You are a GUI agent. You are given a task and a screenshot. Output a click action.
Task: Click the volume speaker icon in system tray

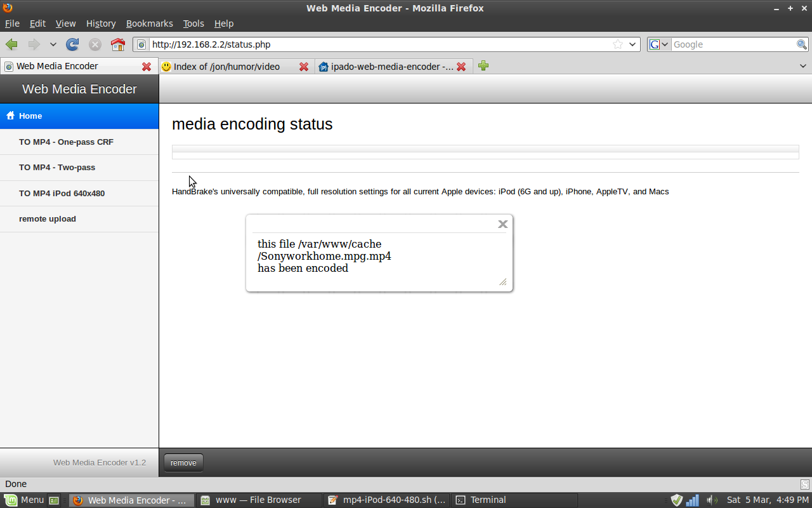click(x=712, y=500)
